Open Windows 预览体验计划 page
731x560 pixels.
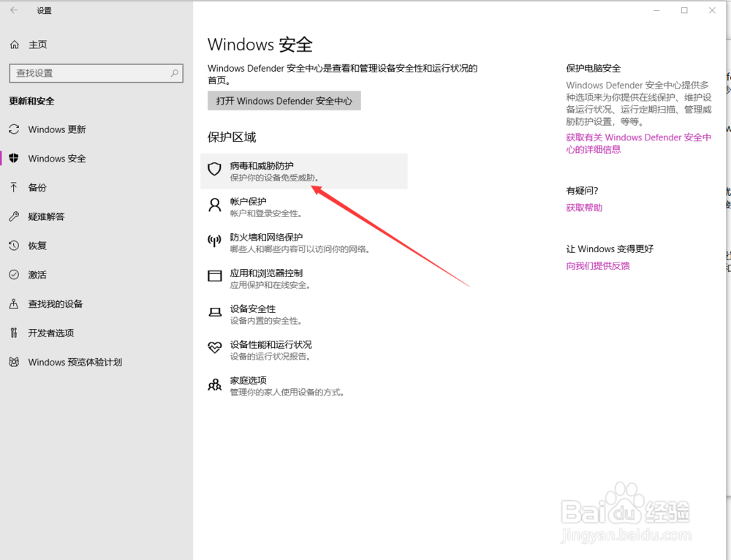click(x=96, y=362)
